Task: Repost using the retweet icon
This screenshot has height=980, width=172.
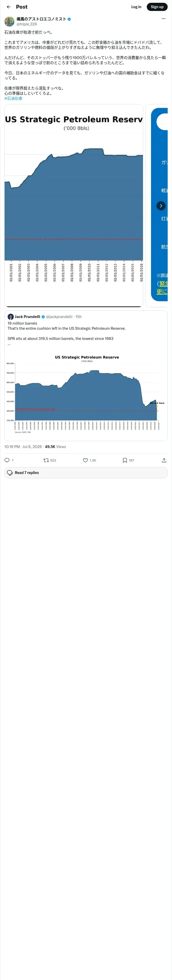Action: pos(46,460)
